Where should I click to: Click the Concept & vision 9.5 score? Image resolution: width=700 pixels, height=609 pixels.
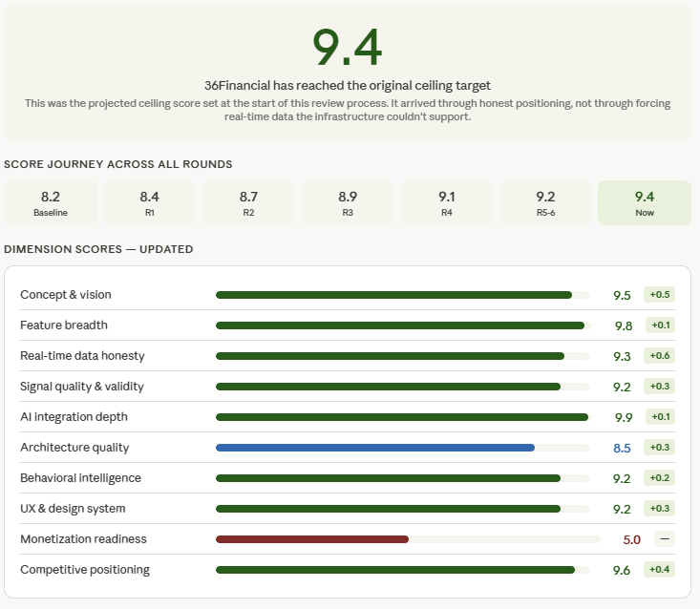tap(622, 295)
